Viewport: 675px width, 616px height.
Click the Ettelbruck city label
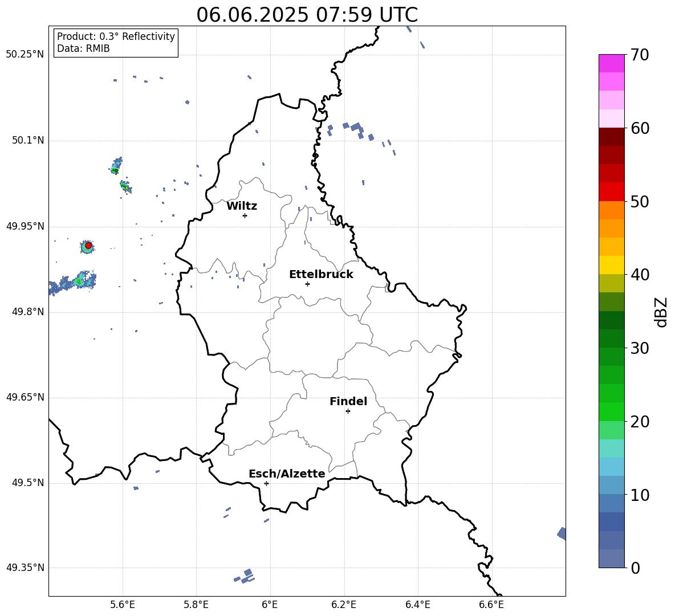[x=321, y=275]
